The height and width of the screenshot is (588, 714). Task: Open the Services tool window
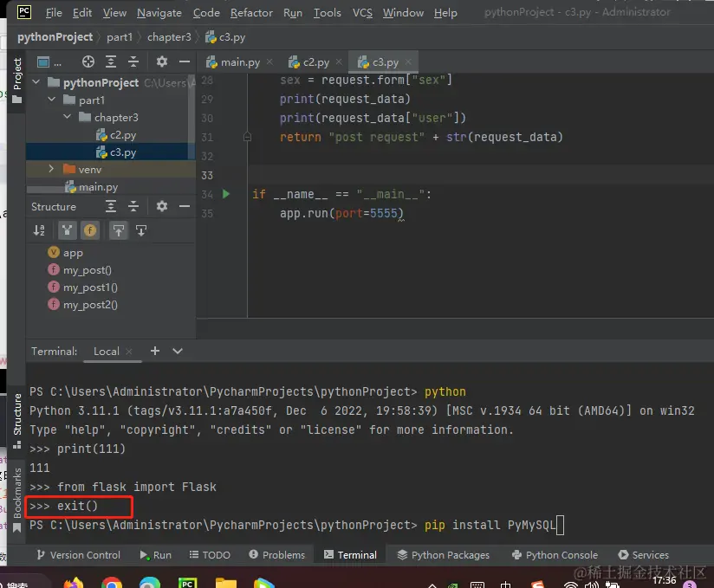(x=644, y=555)
